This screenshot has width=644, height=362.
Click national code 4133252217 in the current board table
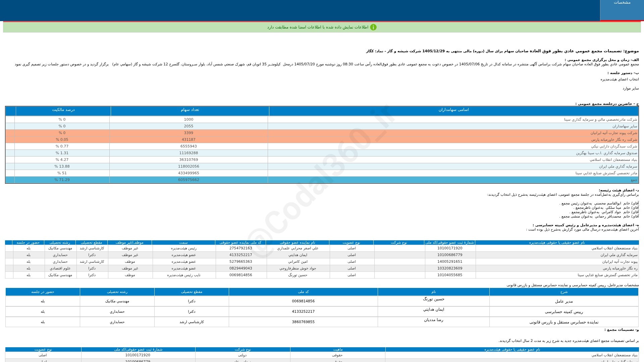pos(241,255)
